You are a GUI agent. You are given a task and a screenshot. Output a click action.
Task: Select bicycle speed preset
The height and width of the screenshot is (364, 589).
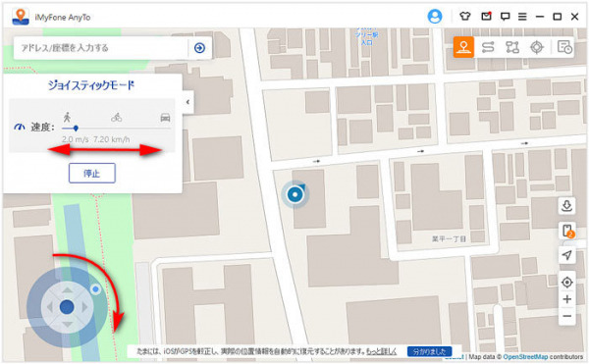pos(117,118)
